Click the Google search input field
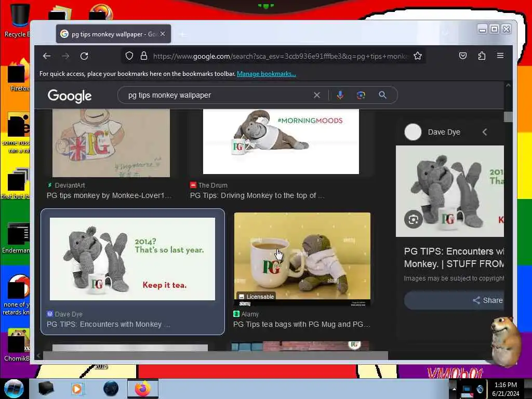 (217, 96)
